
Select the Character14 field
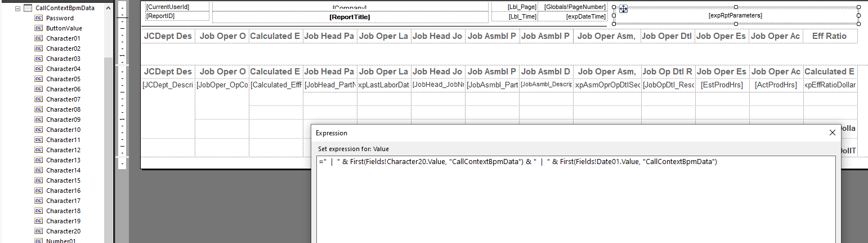(x=63, y=170)
